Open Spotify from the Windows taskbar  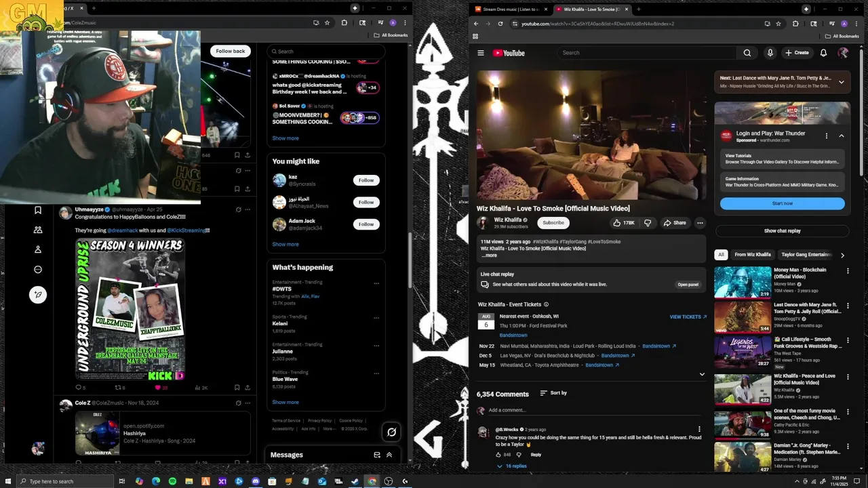tap(172, 481)
